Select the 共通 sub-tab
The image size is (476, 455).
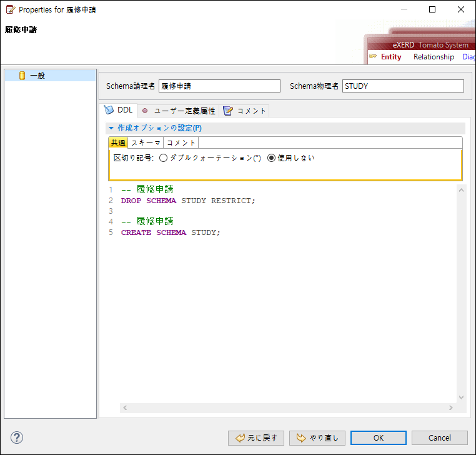pos(118,142)
